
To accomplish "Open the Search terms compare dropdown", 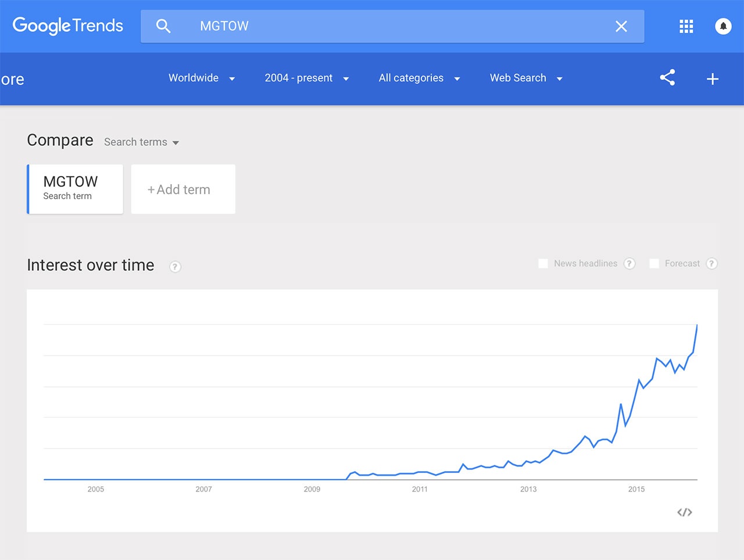I will (141, 142).
